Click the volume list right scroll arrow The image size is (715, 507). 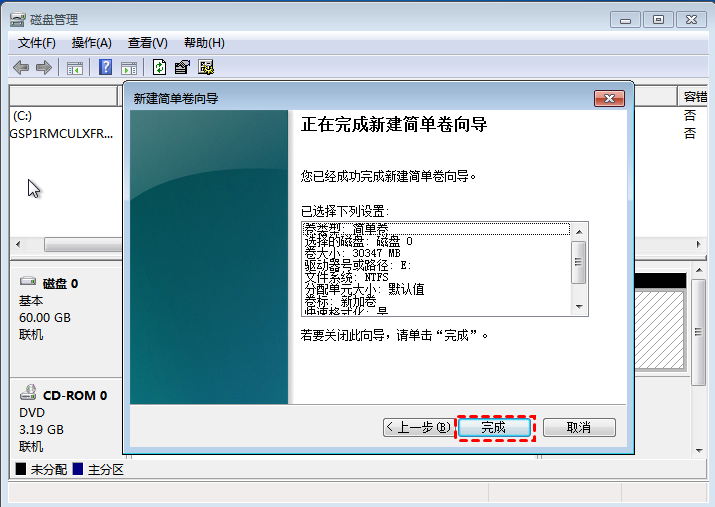click(x=699, y=244)
